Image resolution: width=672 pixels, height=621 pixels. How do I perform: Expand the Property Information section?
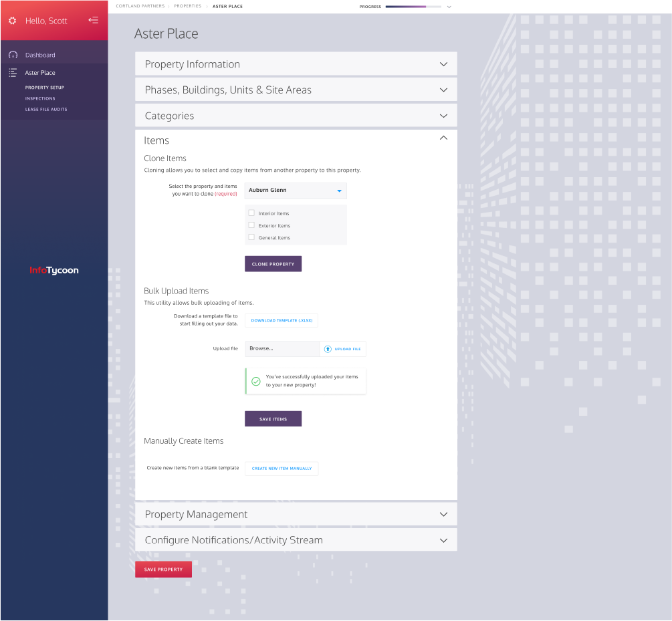point(296,64)
